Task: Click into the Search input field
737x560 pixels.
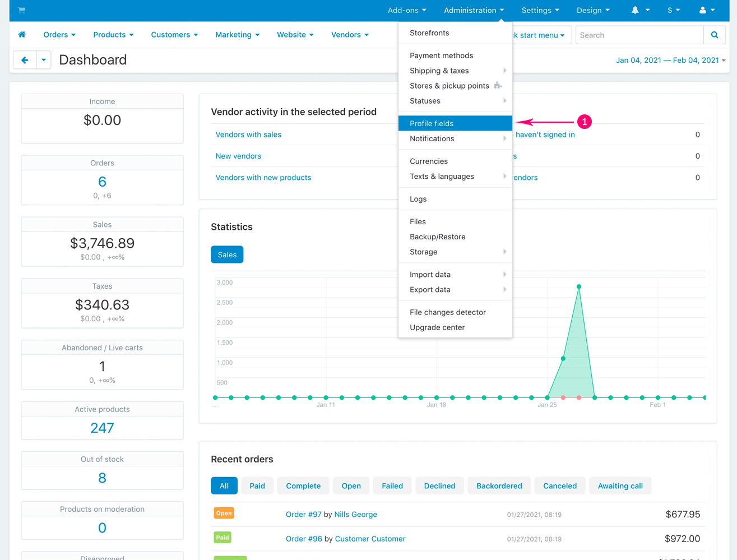Action: [x=639, y=35]
